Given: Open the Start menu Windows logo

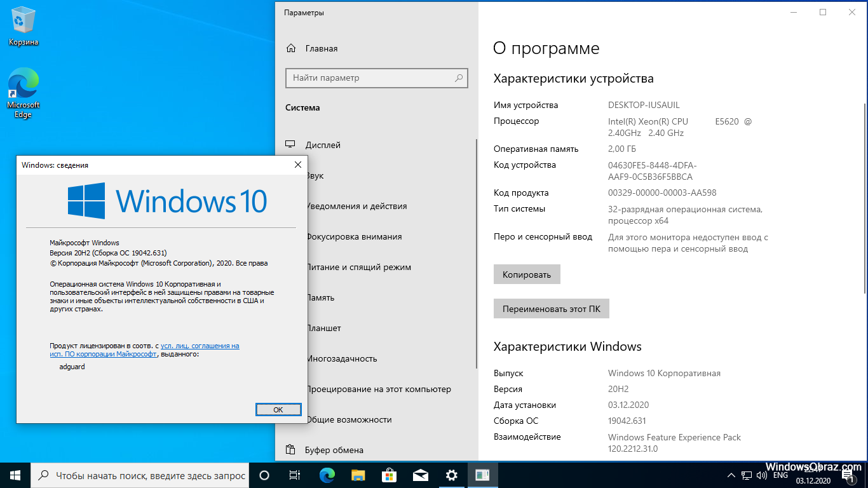Looking at the screenshot, I should coord(15,475).
